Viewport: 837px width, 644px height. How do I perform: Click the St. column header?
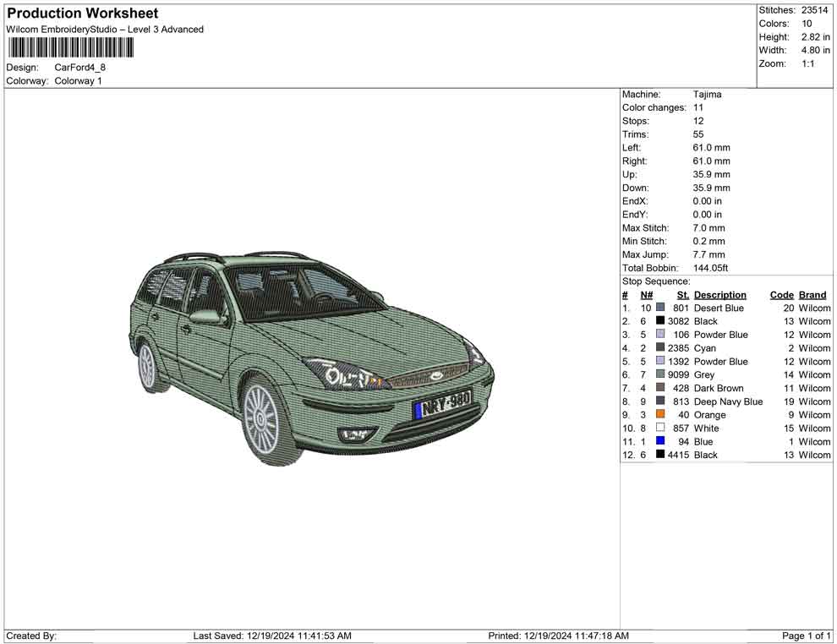click(x=682, y=295)
